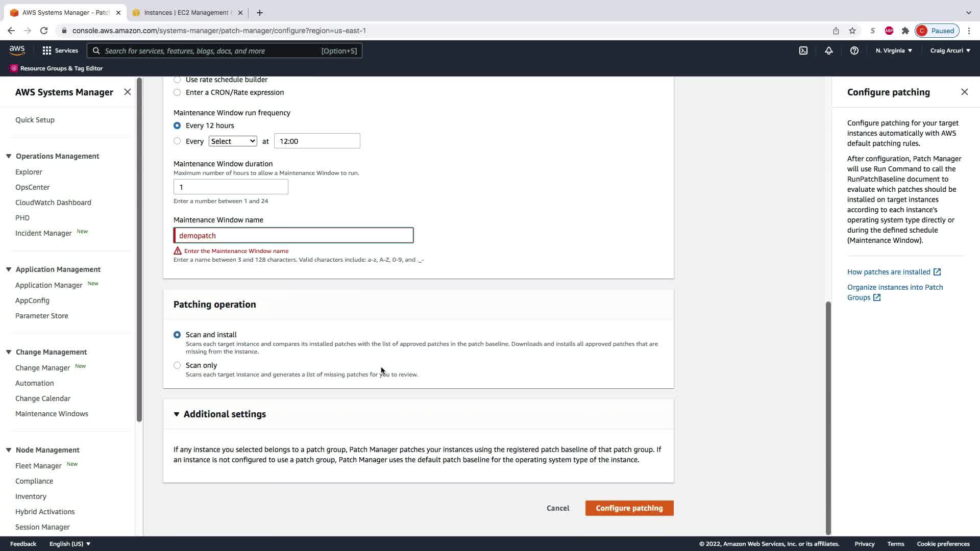Select Enter a CRON/Rate expression
Viewport: 980px width, 551px height.
click(177, 92)
